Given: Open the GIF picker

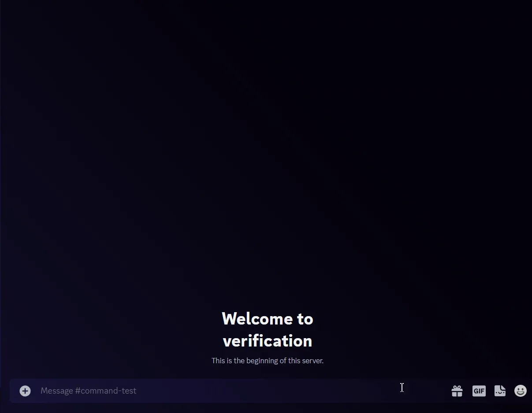Looking at the screenshot, I should 479,391.
